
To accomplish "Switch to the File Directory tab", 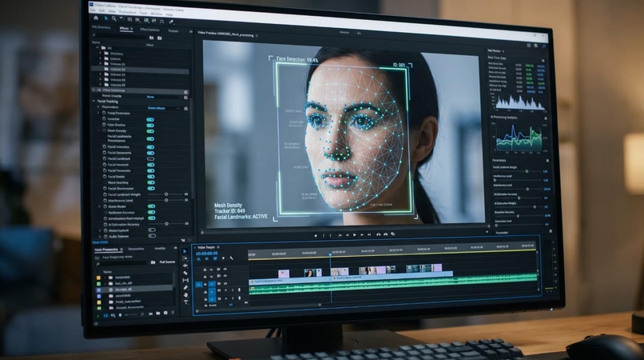I will (101, 27).
